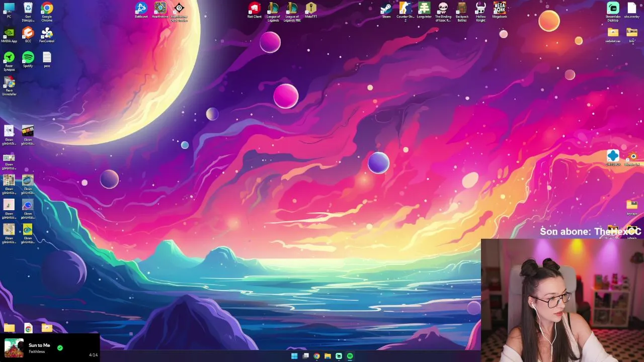Click the song title Sun to Me

click(x=39, y=345)
